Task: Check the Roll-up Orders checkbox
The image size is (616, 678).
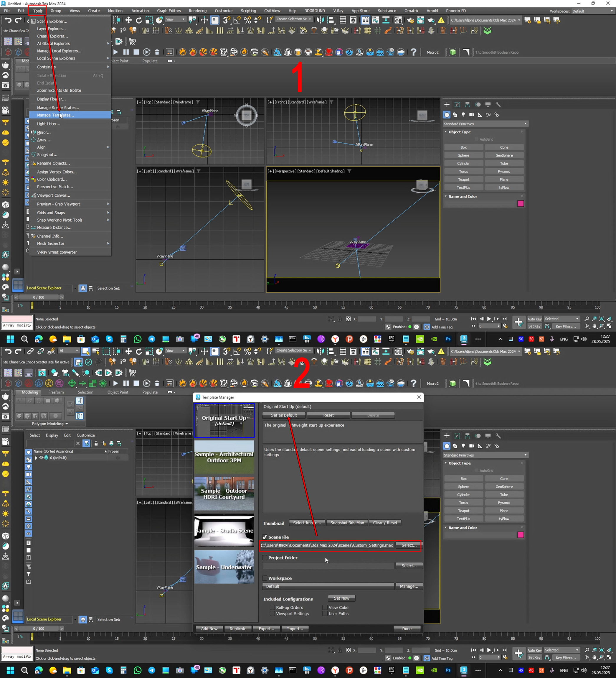Action: (273, 607)
